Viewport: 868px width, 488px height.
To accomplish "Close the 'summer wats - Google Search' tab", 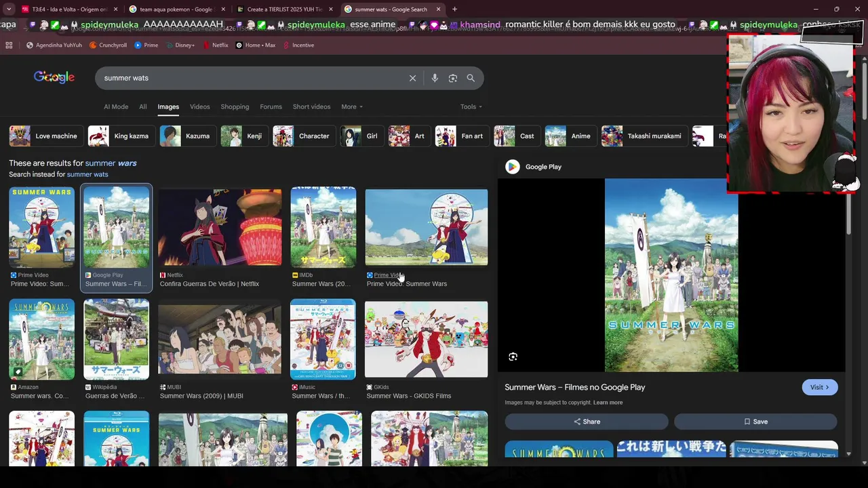I will [439, 9].
